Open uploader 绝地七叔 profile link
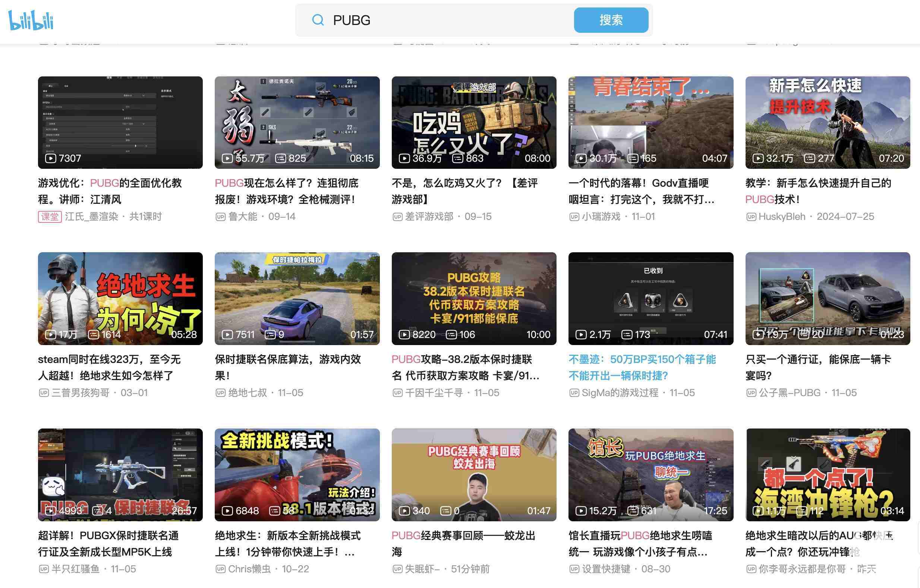 247,393
